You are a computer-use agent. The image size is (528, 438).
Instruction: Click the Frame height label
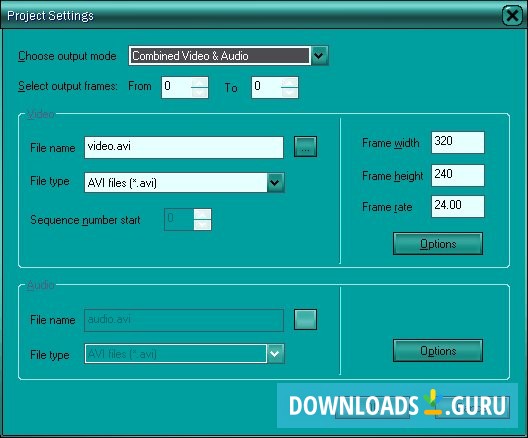pyautogui.click(x=393, y=176)
